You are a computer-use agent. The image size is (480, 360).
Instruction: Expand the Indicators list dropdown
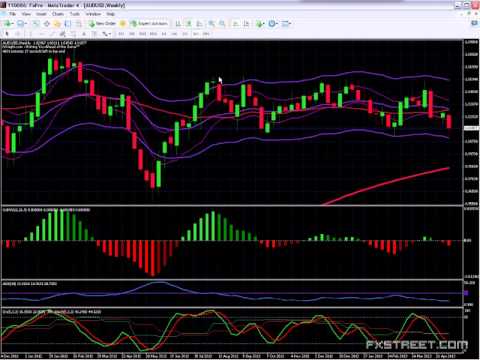[260, 24]
